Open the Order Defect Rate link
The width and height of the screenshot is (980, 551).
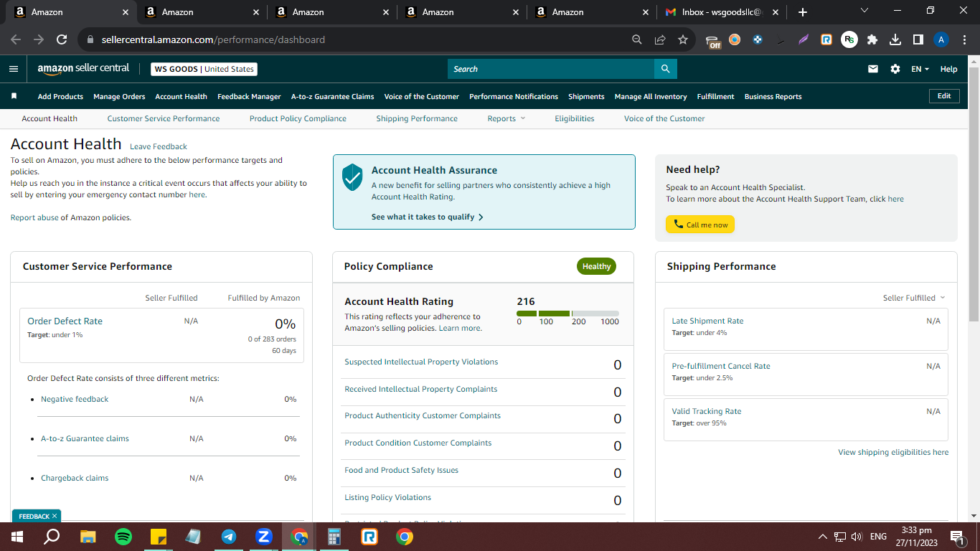(x=65, y=321)
